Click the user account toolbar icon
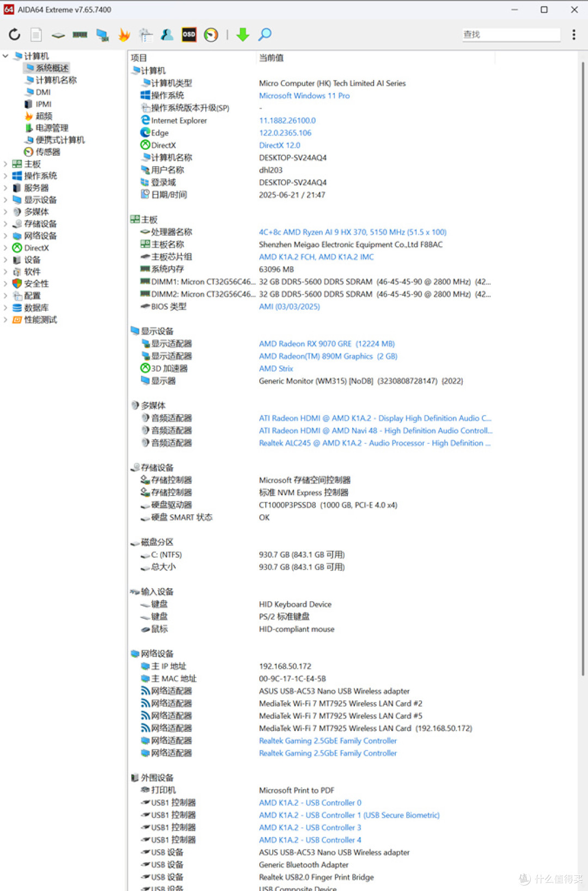The image size is (588, 891). [167, 35]
